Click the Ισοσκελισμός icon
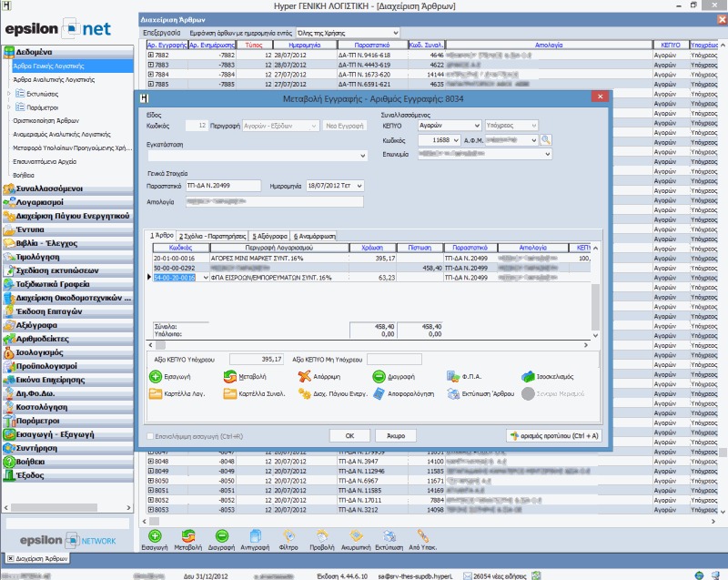The height and width of the screenshot is (580, 728). point(529,377)
